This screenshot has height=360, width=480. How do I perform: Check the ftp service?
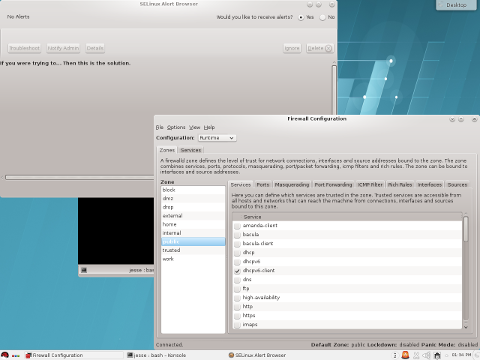237,289
